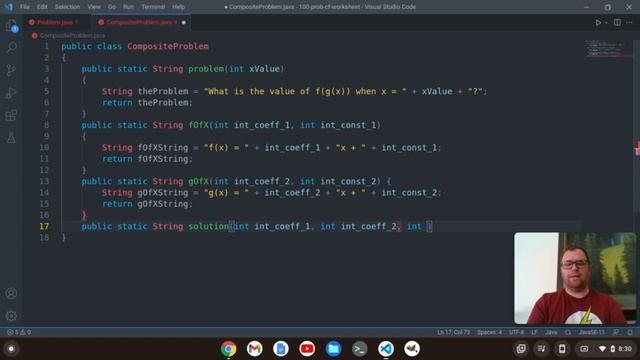Open the Selection menu
Screen dimensions: 640x360
pyautogui.click(x=67, y=7)
